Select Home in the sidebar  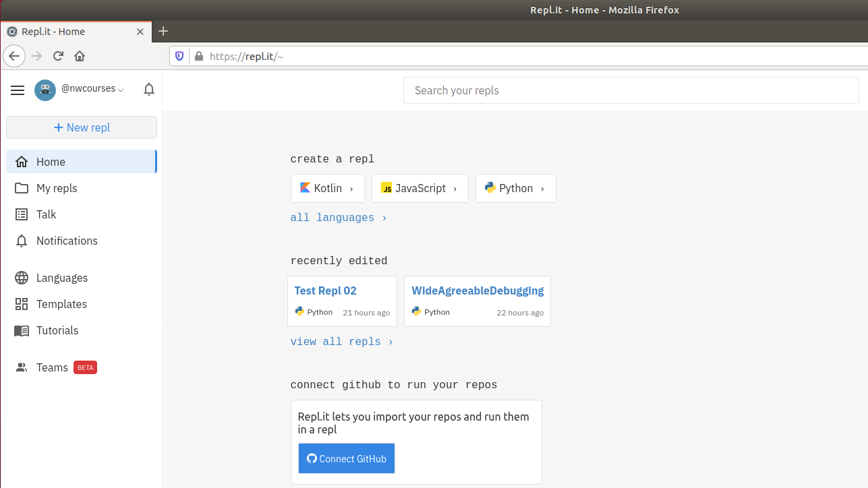(81, 162)
